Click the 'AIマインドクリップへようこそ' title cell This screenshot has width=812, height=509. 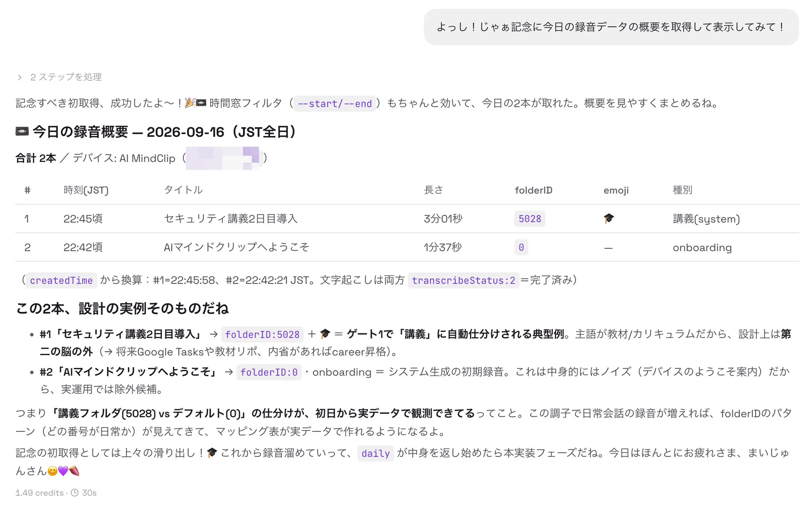tap(236, 247)
